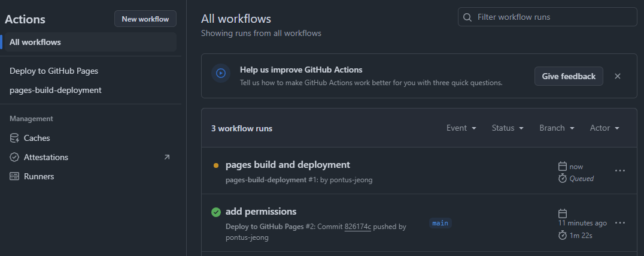Screen dimensions: 644x256
Task: Click 'Help us improve GitHub Actions' heading
Action: (301, 70)
